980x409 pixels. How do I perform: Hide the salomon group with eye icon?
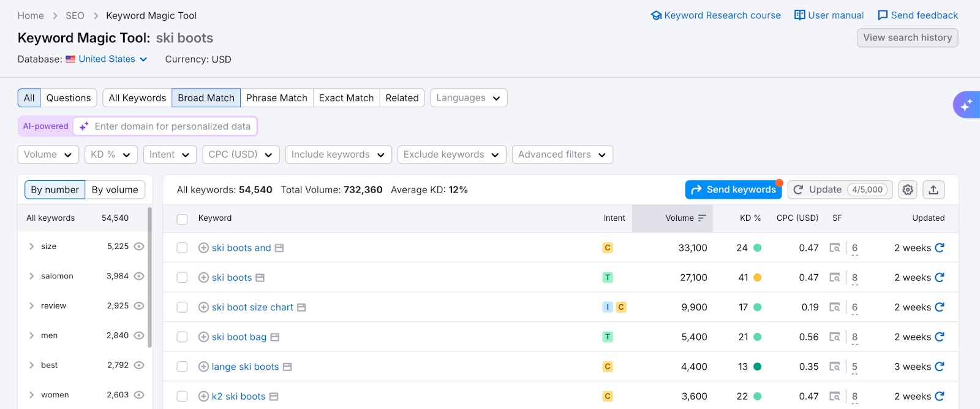(x=139, y=277)
